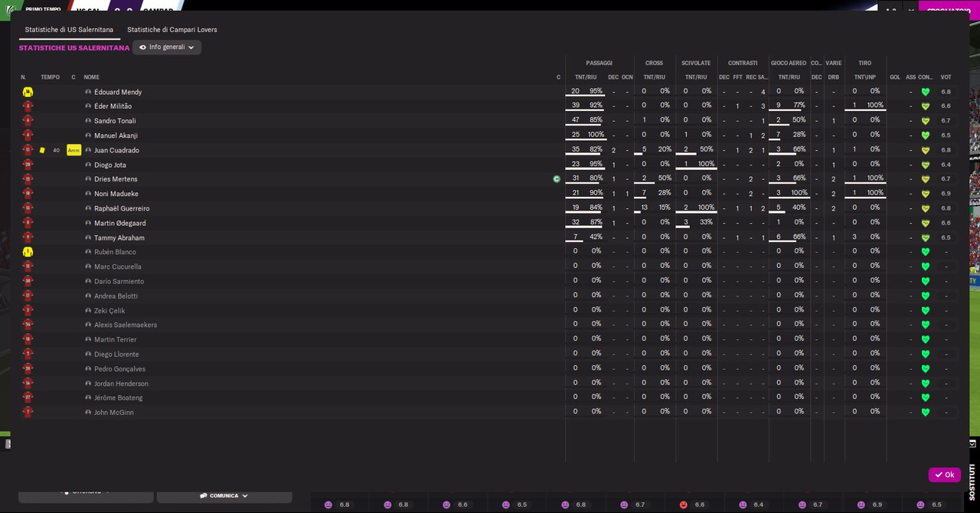Click Rubén Blanco's yellow goalkeeper shirt icon
Screen dimensions: 980x513
click(28, 252)
